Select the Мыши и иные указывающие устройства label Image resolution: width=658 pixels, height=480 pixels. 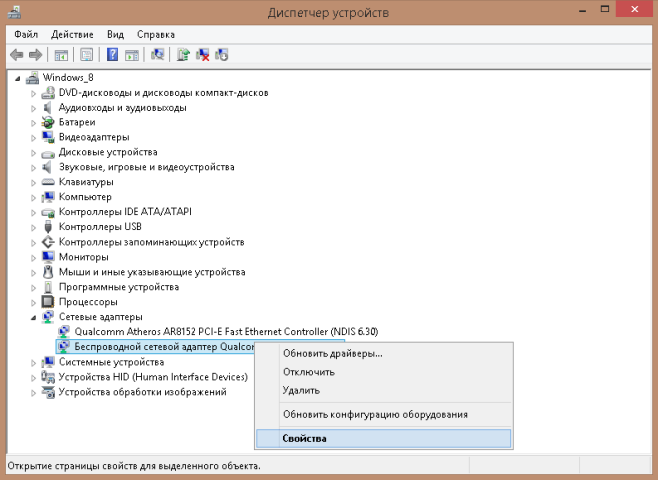coord(152,272)
